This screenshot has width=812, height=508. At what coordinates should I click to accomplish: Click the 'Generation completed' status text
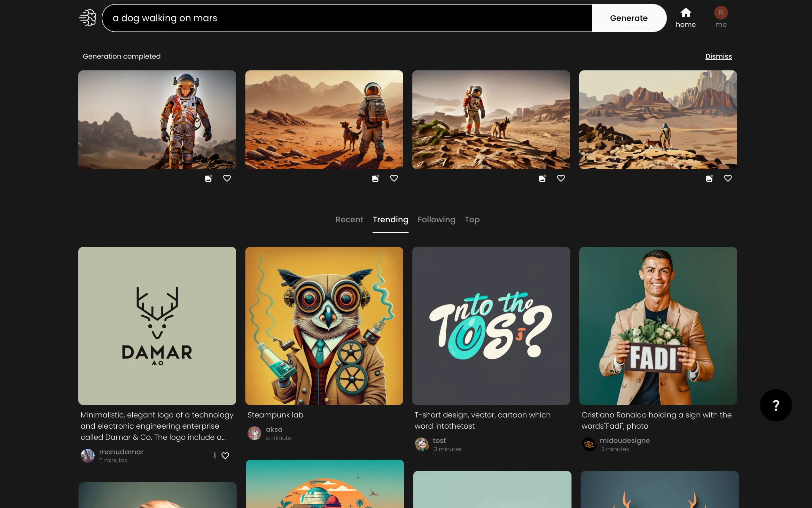[121, 56]
